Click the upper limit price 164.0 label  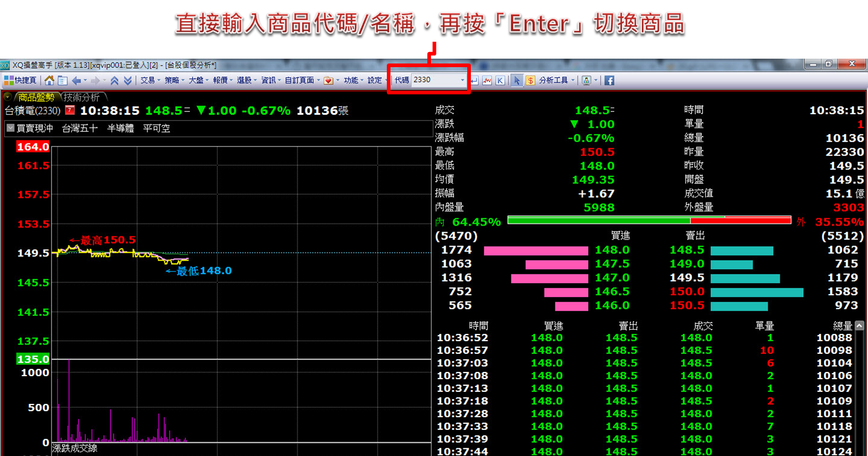pos(33,147)
